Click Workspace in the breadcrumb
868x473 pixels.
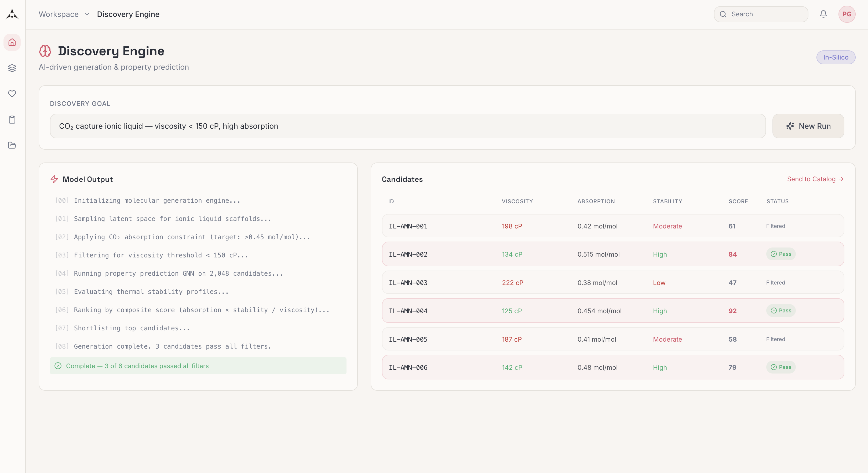pyautogui.click(x=59, y=14)
